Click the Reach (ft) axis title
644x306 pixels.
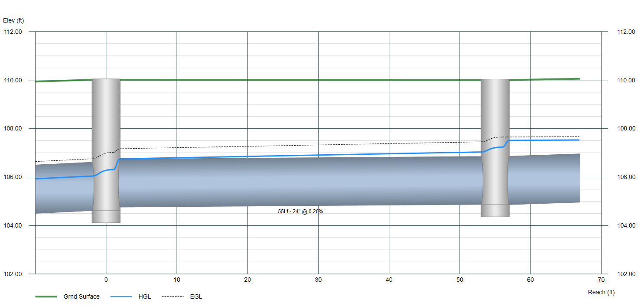601,292
